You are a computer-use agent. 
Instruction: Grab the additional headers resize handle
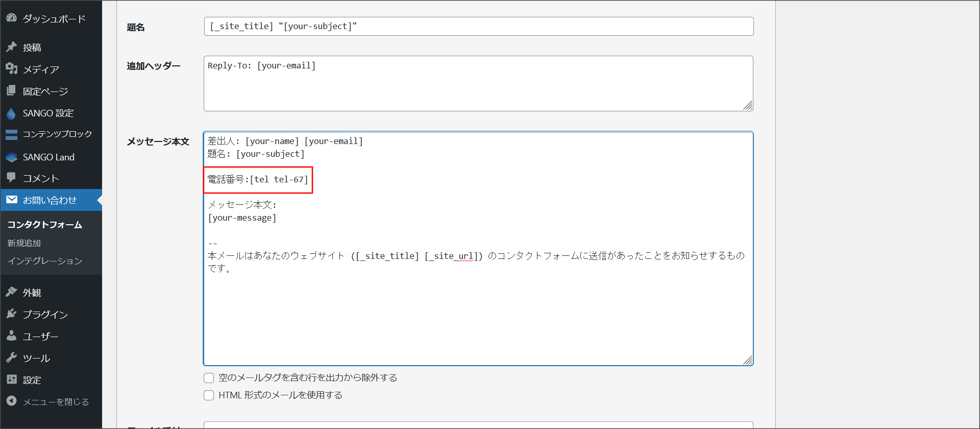click(x=748, y=106)
